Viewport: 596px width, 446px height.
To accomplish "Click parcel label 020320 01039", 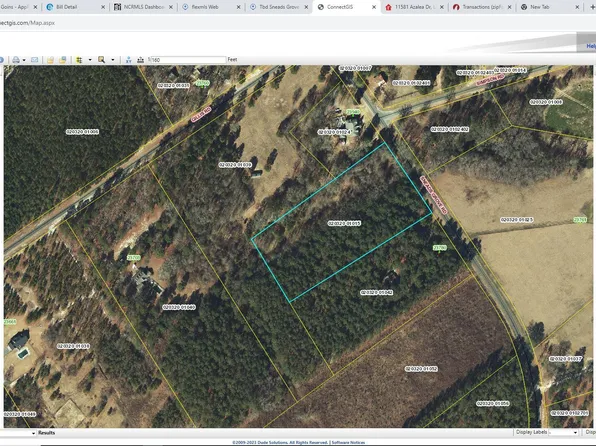I will coord(235,165).
